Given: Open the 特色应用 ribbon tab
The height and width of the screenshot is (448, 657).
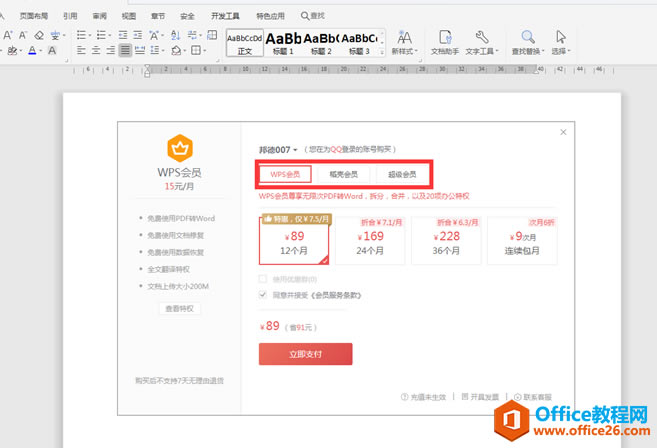Looking at the screenshot, I should pyautogui.click(x=270, y=16).
